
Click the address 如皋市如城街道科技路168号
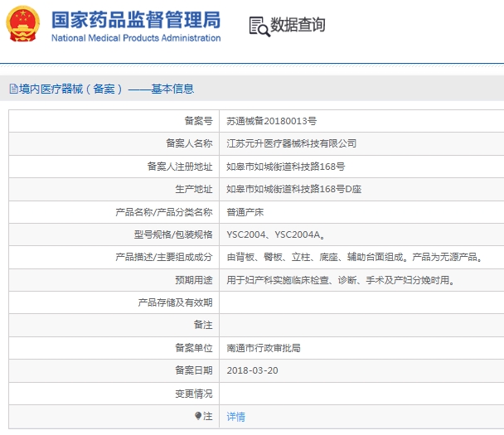[x=285, y=167]
